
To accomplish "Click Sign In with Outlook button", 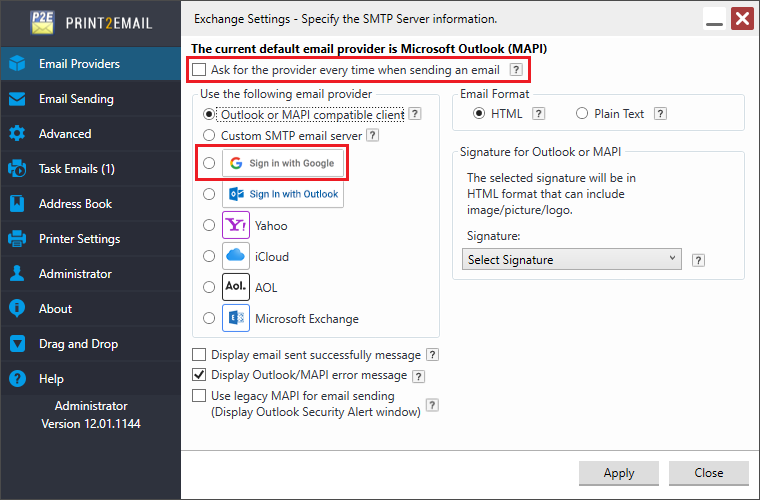I will click(x=283, y=194).
